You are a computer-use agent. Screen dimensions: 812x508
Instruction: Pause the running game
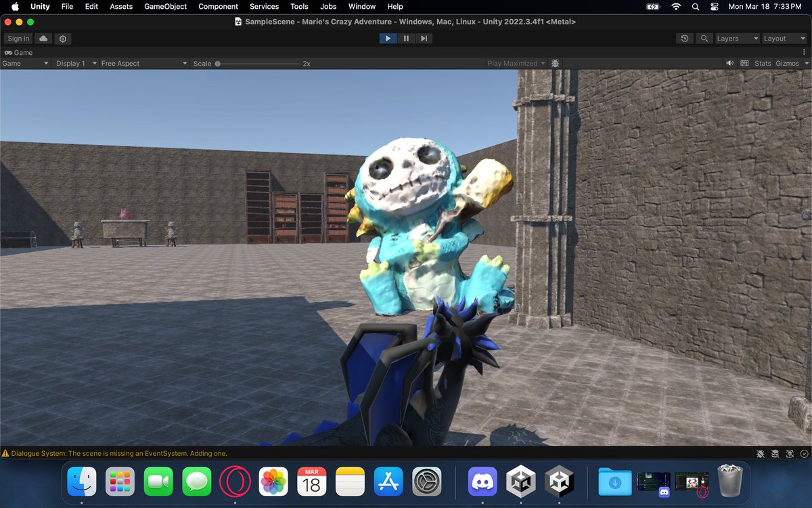(406, 39)
